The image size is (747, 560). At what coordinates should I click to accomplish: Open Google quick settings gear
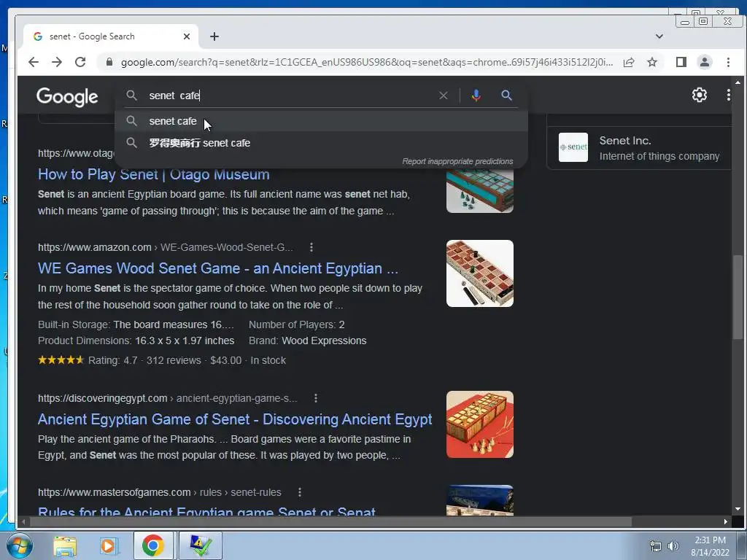coord(700,95)
